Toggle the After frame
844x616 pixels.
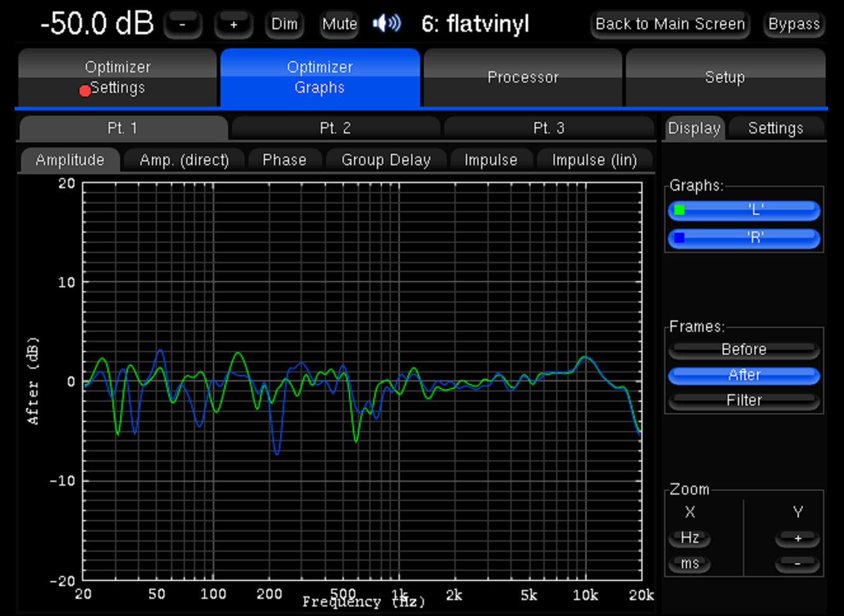[744, 375]
